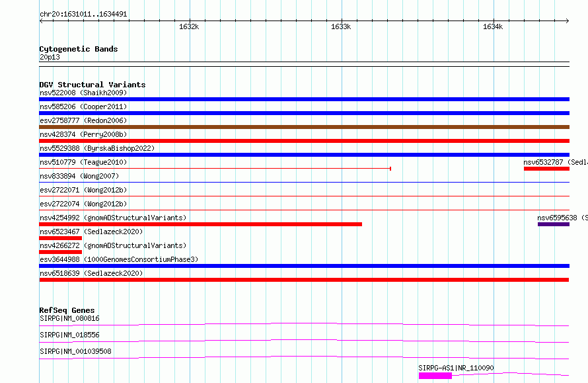Click the 1633k ruler tick label
Viewport: 588px width, 383px height.
click(341, 26)
